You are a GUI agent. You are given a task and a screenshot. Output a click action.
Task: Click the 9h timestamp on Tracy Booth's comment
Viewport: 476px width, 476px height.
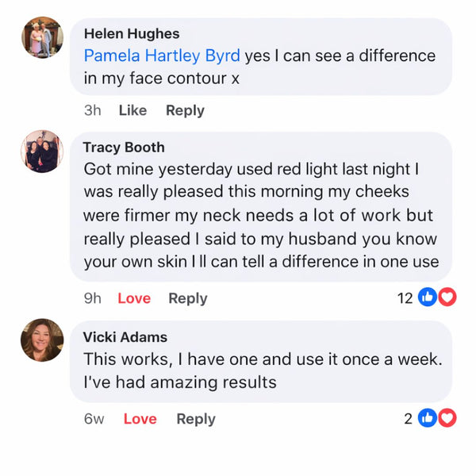[93, 298]
